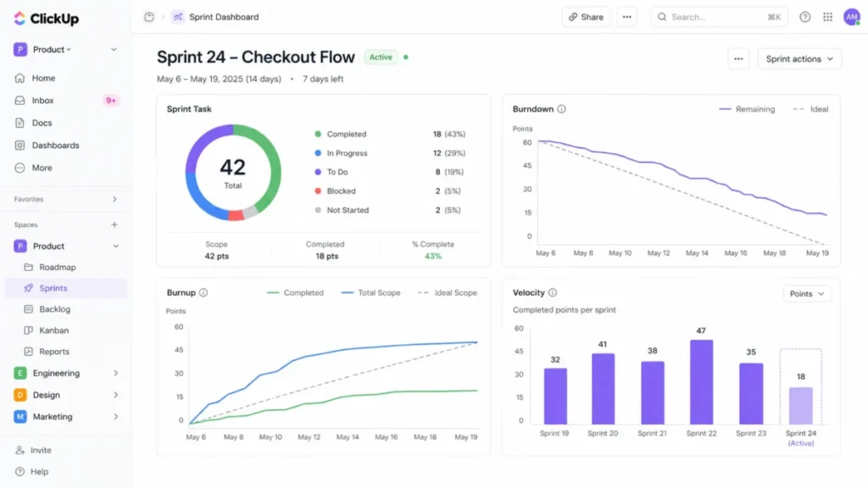Show Velocity info tooltip icon
868x488 pixels.
[x=553, y=292]
